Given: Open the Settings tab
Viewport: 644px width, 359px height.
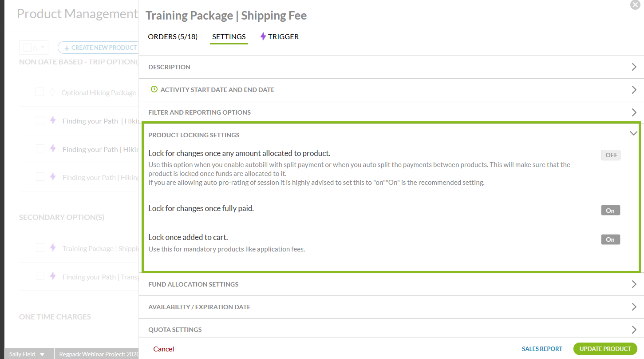Looking at the screenshot, I should pyautogui.click(x=229, y=36).
